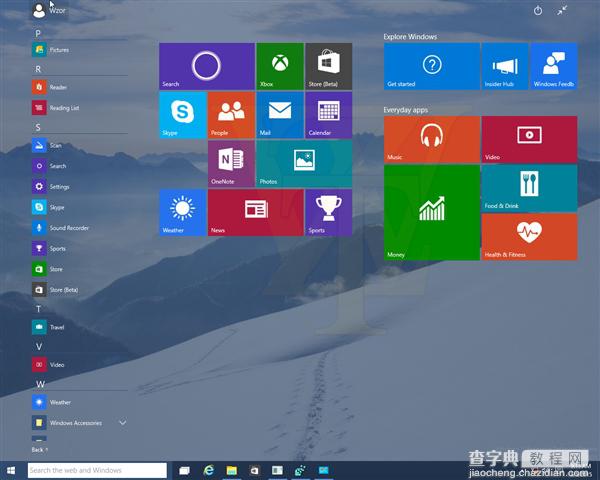Open the Video tile in Everyday apps

pos(529,139)
